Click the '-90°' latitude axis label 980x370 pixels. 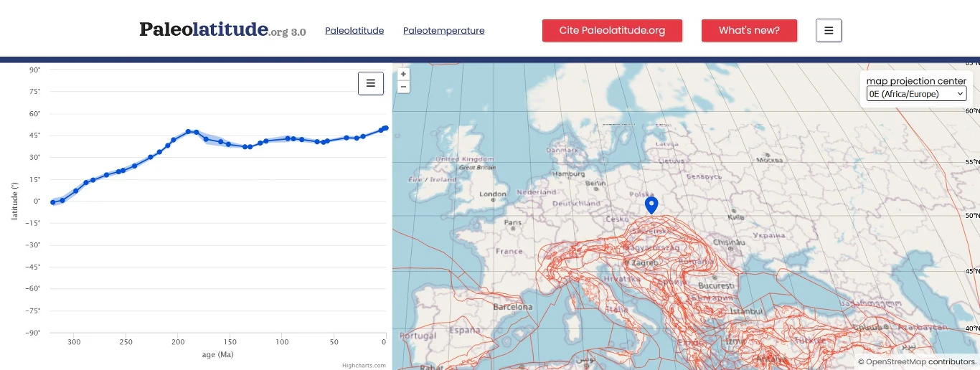[x=34, y=333]
